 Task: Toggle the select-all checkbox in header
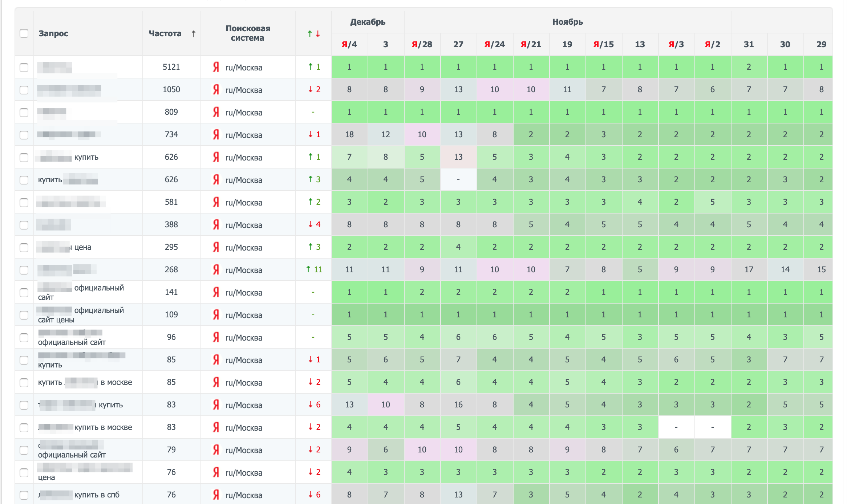pos(24,33)
